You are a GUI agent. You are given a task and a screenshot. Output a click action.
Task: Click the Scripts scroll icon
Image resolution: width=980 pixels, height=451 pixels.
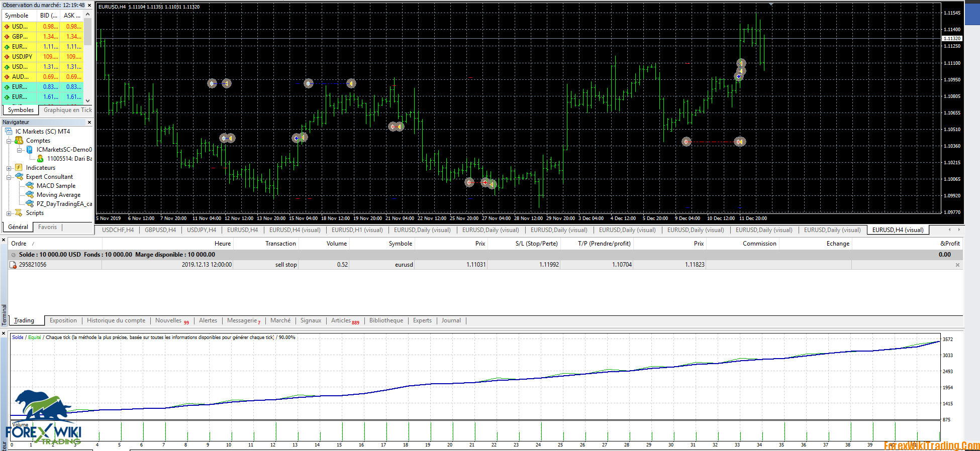click(x=19, y=213)
